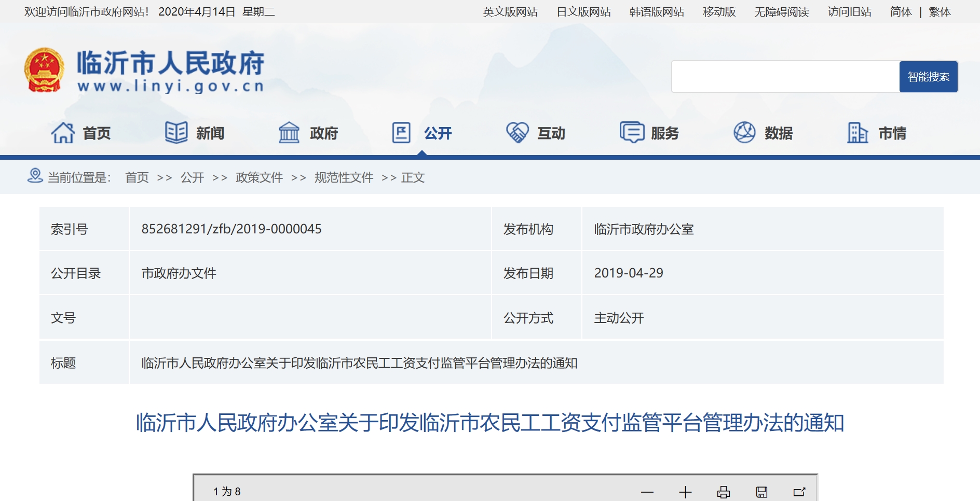Click the PDF page indicator 1 为 8
This screenshot has height=501, width=980.
(x=227, y=492)
